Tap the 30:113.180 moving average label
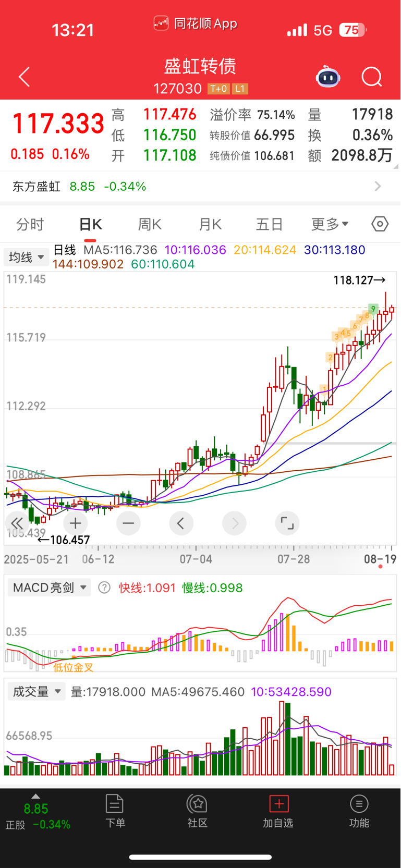Screen dimensions: 401x868 (335, 250)
